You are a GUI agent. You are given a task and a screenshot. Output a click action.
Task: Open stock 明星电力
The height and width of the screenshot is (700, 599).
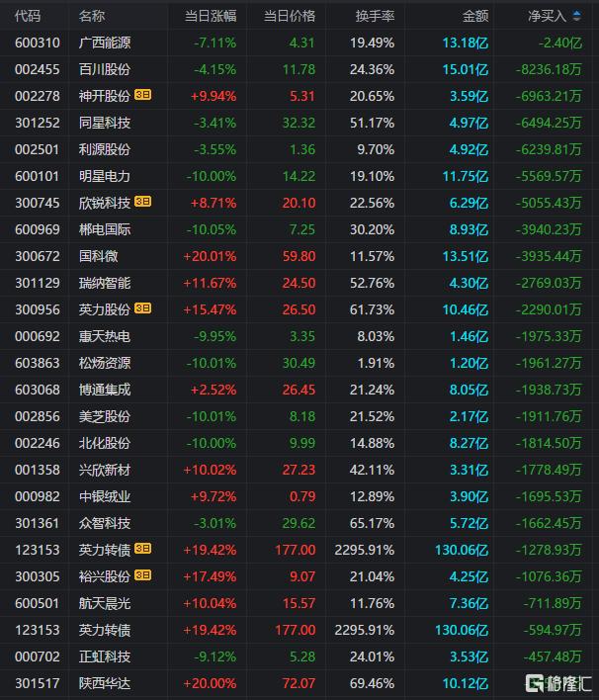pyautogui.click(x=105, y=176)
